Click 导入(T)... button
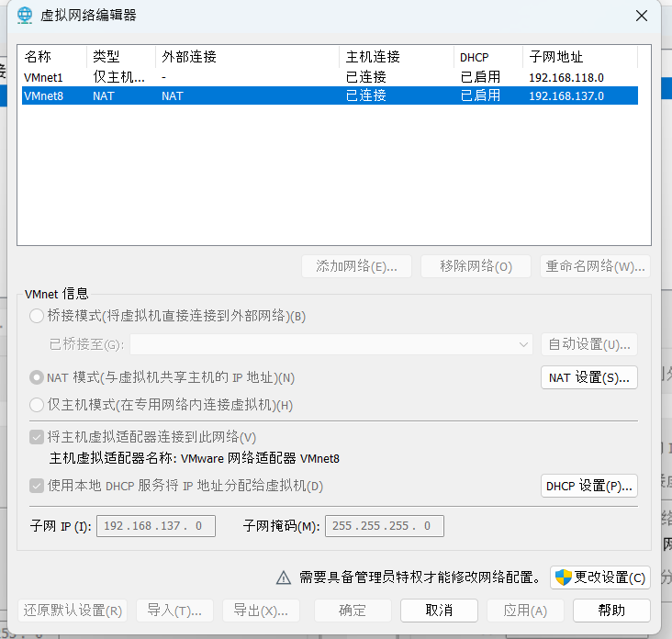The image size is (672, 639). coord(174,611)
